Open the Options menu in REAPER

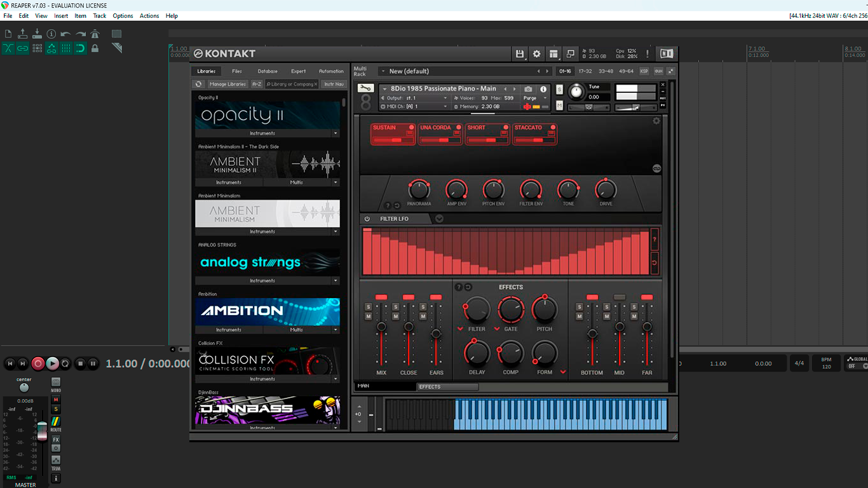[x=123, y=16]
